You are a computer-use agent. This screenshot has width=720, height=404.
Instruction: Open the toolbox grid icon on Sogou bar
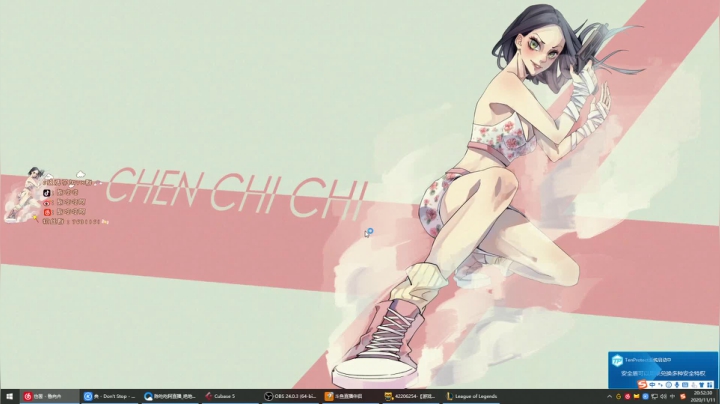coord(710,385)
